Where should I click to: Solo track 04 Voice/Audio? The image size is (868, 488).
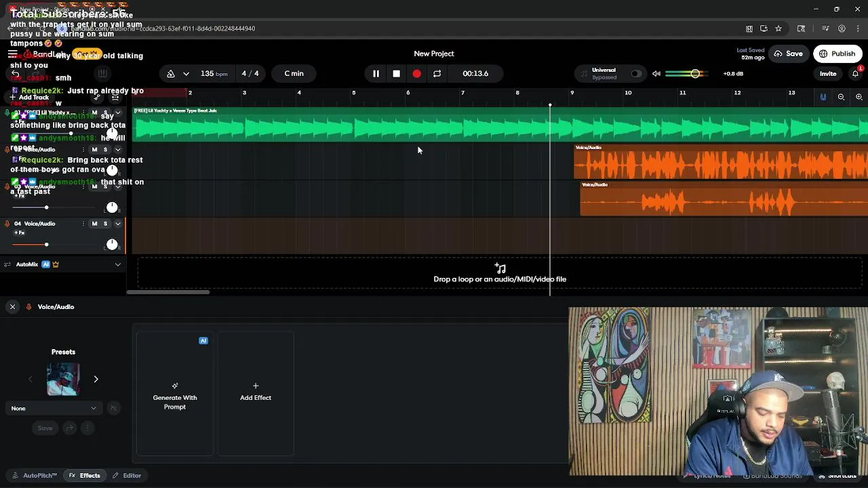(x=105, y=224)
